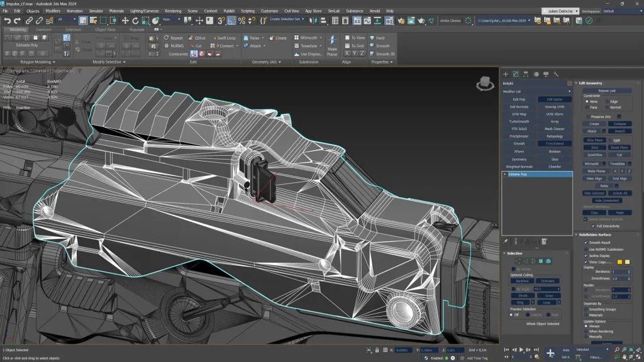Click the QuickSlice button in Edit Geometry
This screenshot has width=644, height=362.
(x=594, y=155)
